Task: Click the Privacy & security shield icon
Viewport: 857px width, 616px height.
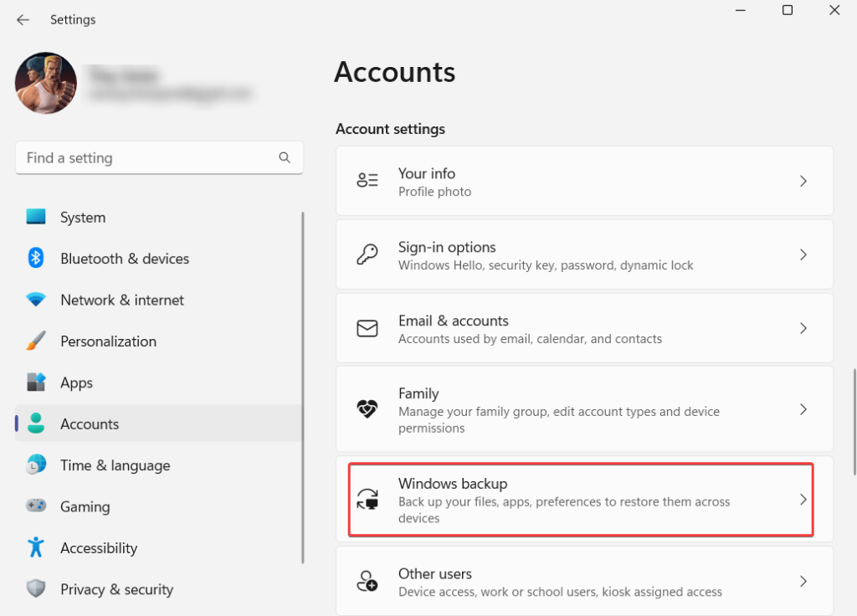Action: click(35, 589)
